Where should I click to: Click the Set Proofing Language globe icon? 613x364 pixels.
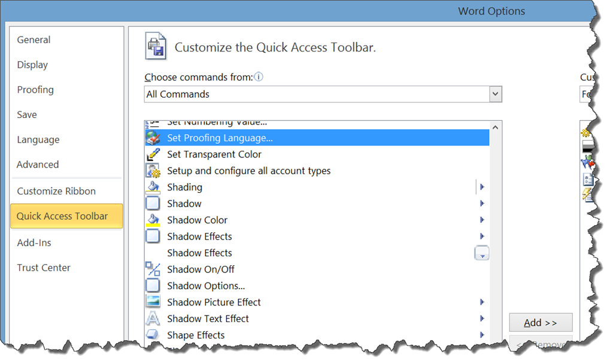(x=153, y=138)
